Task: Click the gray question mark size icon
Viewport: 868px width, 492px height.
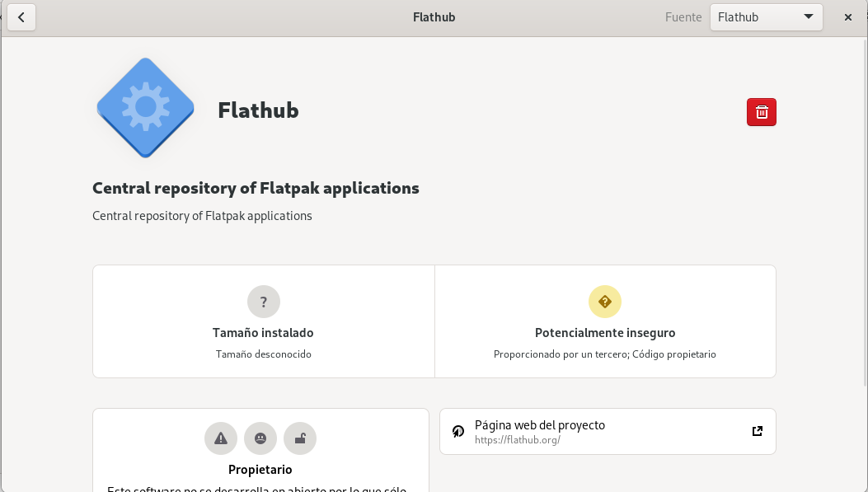Action: tap(263, 302)
